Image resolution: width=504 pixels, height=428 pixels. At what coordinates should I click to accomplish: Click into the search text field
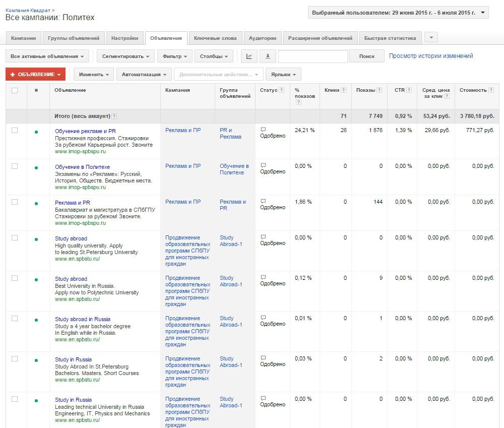[x=313, y=56]
